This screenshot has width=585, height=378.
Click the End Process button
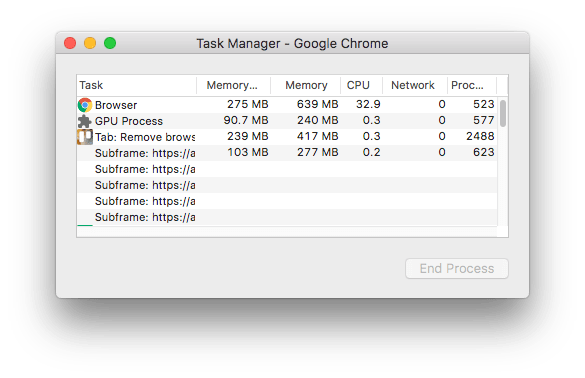pyautogui.click(x=457, y=268)
